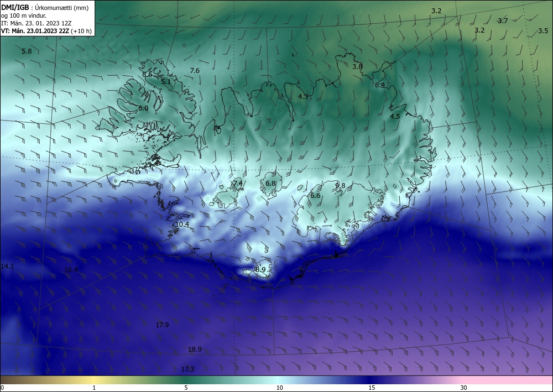Click the 8.6 value in the Westfjords
Viewport: 553px width, 392px height.
[147, 75]
